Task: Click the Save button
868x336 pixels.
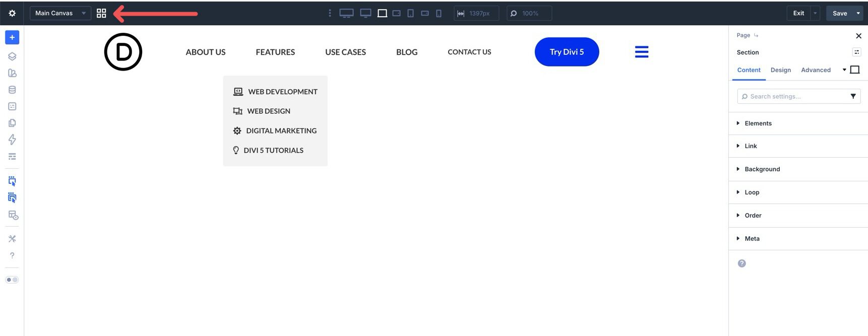Action: (x=840, y=13)
